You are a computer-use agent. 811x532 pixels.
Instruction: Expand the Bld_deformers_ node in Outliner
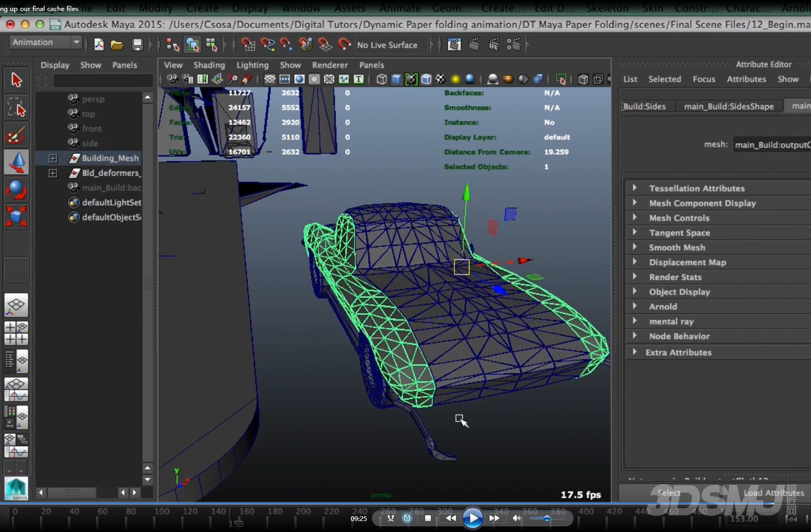[x=53, y=173]
